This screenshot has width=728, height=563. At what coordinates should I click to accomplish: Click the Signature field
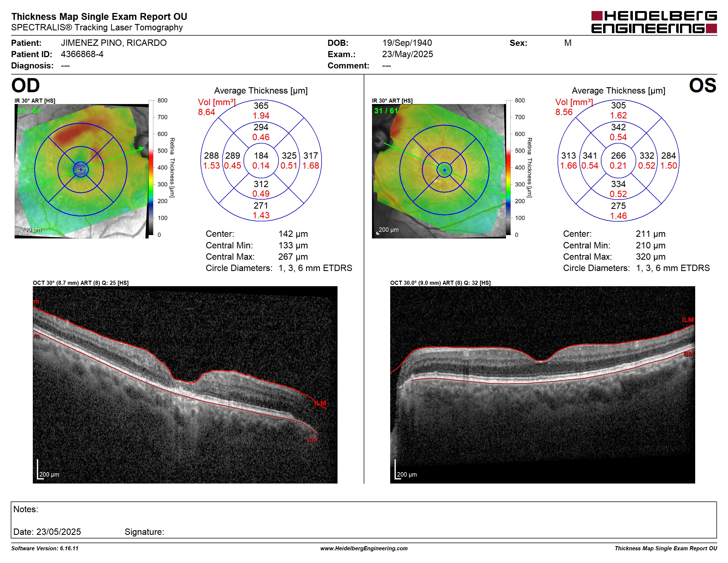(144, 532)
